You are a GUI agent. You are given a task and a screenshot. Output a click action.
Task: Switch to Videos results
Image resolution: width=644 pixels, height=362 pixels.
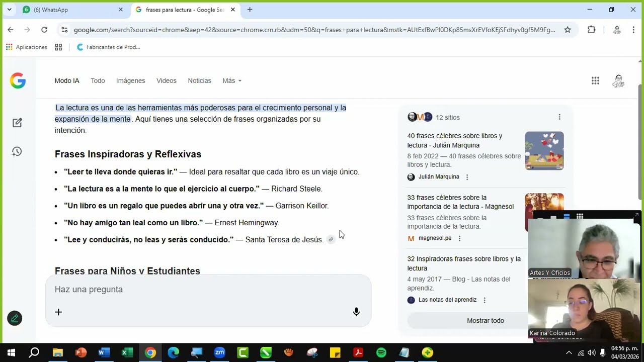tap(167, 80)
